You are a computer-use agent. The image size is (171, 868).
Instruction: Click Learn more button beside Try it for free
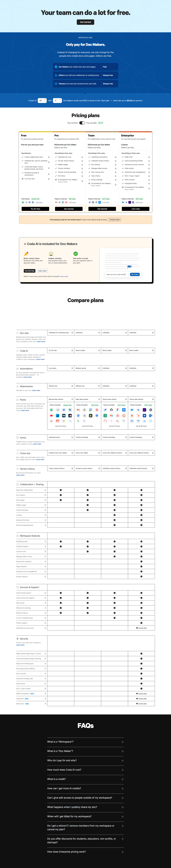click(x=42, y=271)
